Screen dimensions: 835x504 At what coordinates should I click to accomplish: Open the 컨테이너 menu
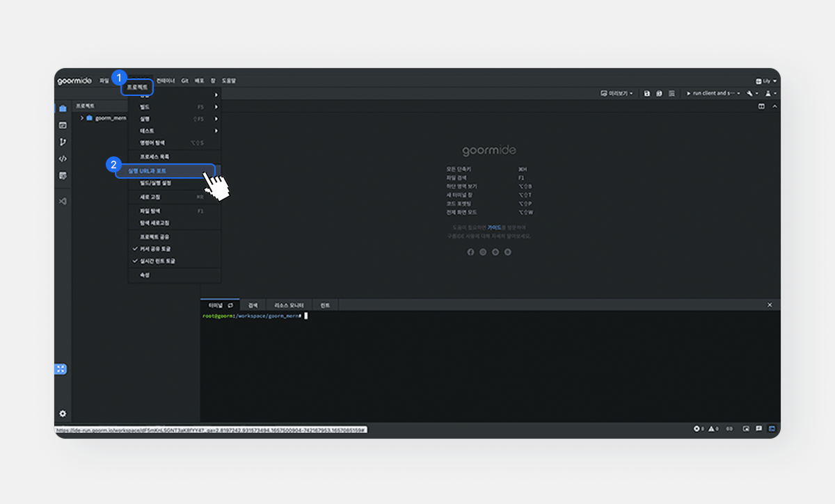click(166, 81)
